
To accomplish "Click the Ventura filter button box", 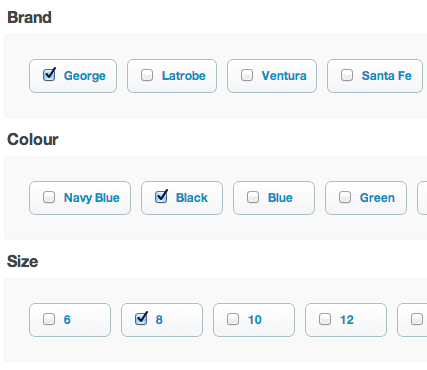I will [x=272, y=76].
